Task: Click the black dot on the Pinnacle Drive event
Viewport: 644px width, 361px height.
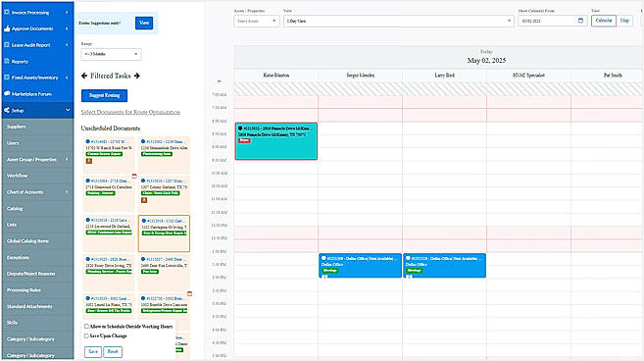Action: click(240, 129)
